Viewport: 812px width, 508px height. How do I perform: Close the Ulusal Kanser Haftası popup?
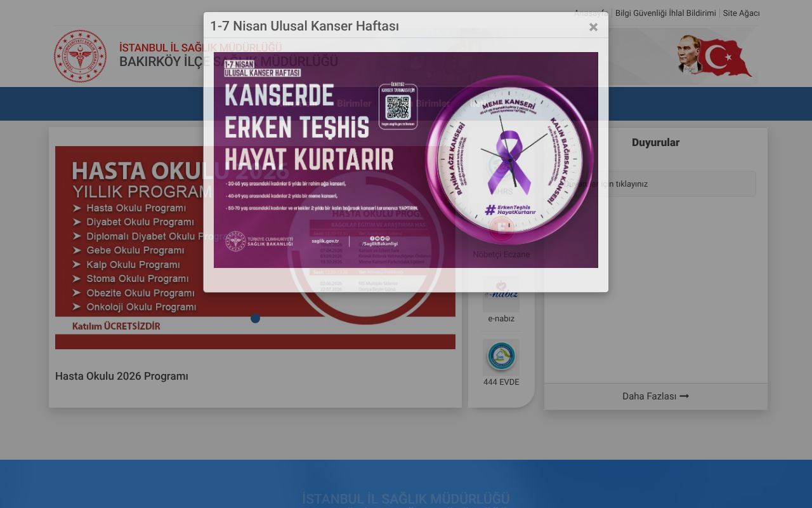(593, 27)
